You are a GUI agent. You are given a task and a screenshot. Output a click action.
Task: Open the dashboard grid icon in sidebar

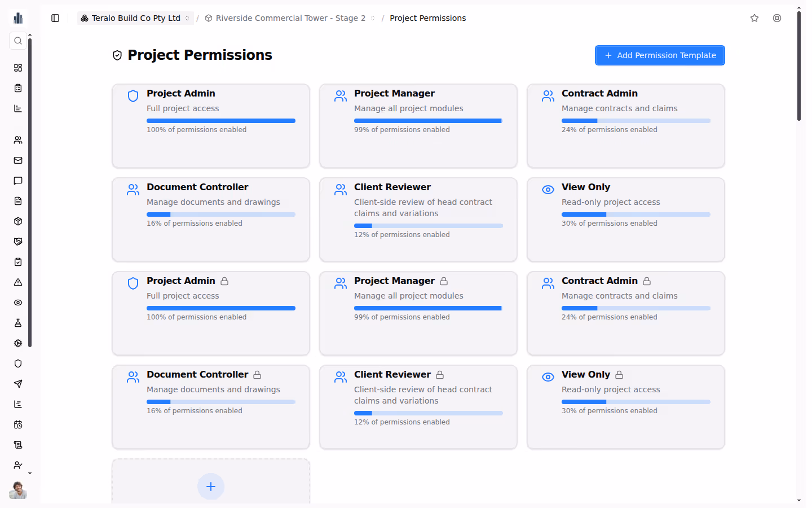[x=18, y=68]
